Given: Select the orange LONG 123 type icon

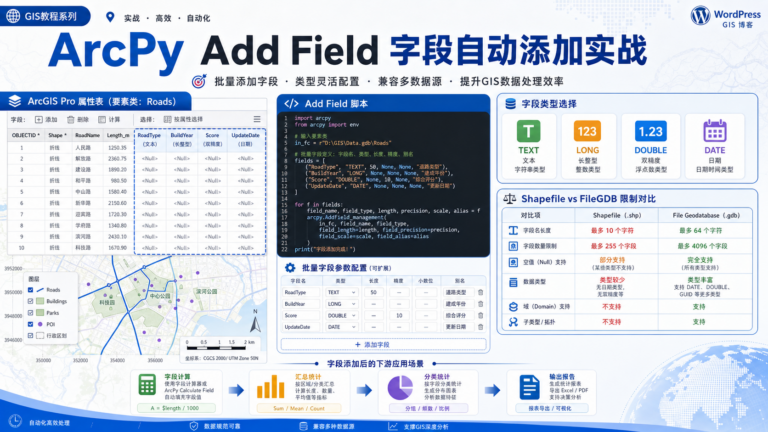Looking at the screenshot, I should click(587, 131).
